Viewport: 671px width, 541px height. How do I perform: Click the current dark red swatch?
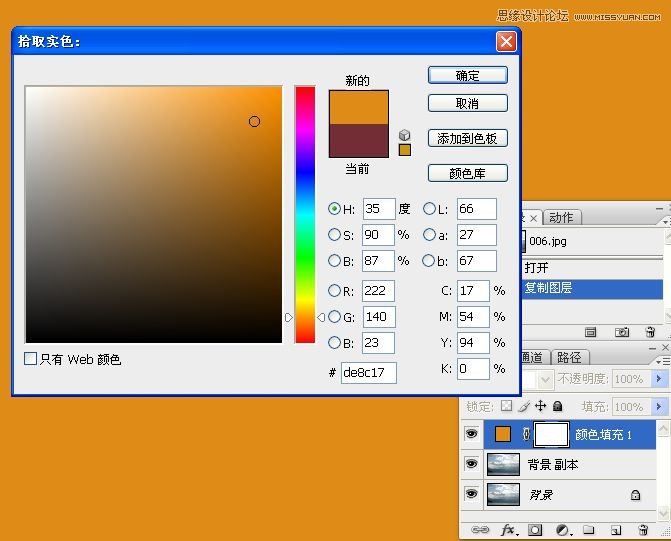359,141
